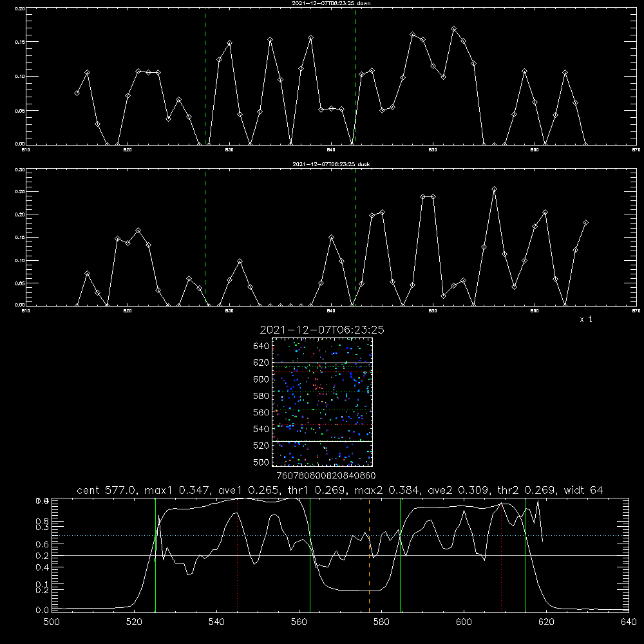This screenshot has height=644, width=644.
Task: Click 'widt 64' in the stats line
Action: coord(583,490)
